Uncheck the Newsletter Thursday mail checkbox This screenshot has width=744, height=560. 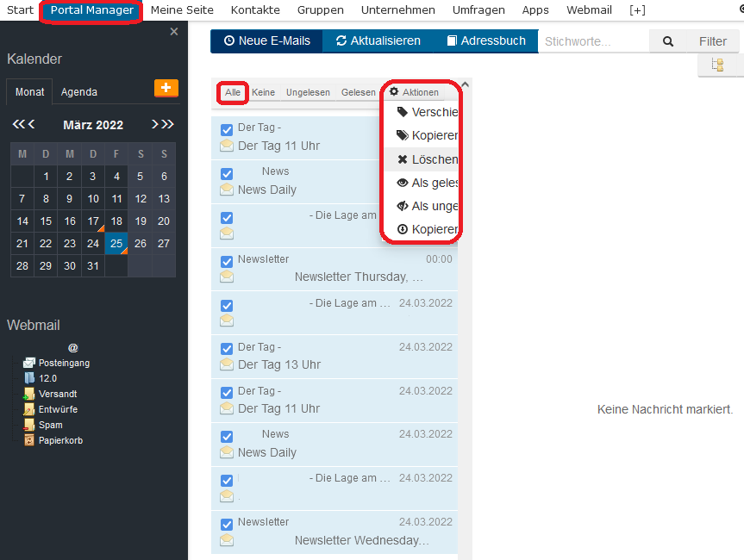coord(227,262)
